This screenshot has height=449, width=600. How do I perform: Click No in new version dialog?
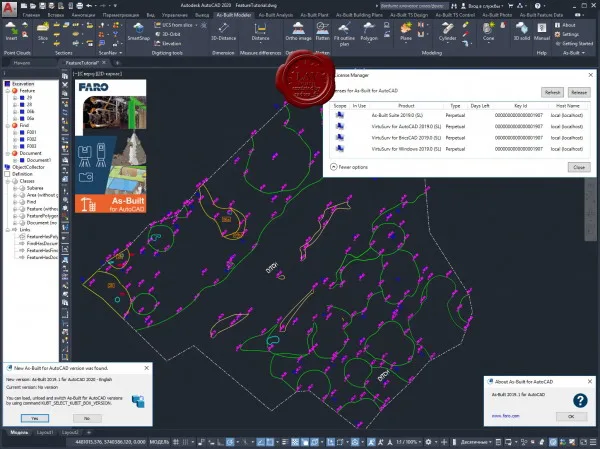pos(87,418)
